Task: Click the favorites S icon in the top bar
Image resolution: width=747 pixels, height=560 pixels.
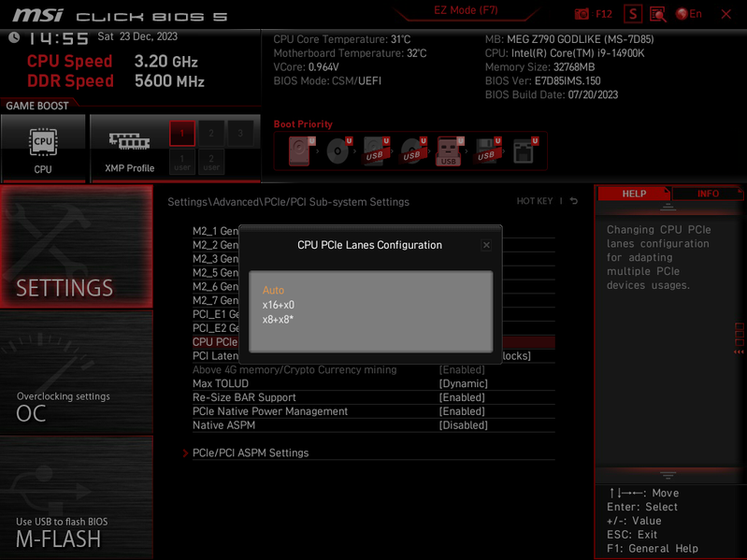Action: pyautogui.click(x=633, y=14)
